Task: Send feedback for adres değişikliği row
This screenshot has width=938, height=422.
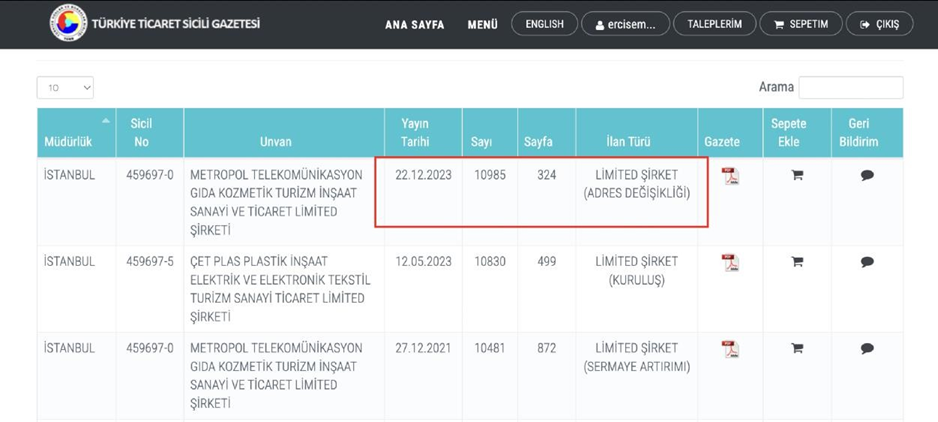Action: click(867, 175)
